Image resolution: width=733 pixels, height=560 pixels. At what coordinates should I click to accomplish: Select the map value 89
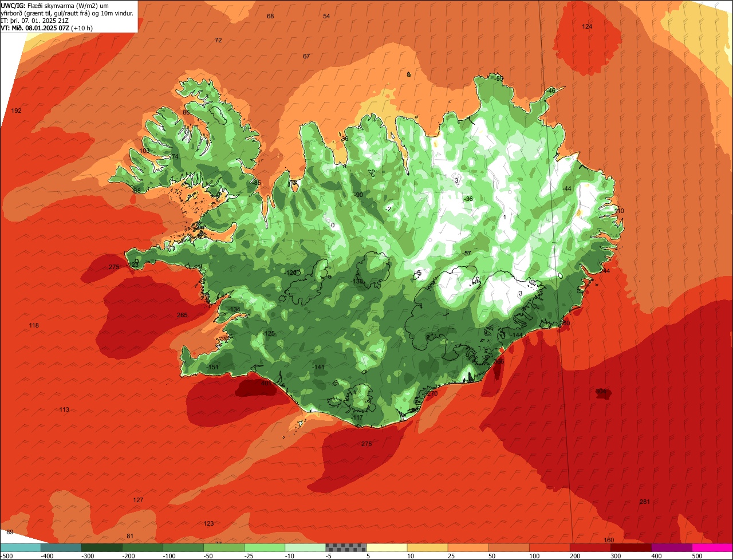[x=10, y=532]
